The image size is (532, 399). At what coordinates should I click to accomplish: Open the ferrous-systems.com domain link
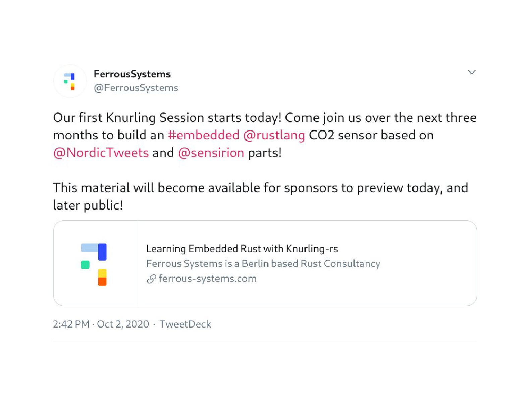[208, 279]
